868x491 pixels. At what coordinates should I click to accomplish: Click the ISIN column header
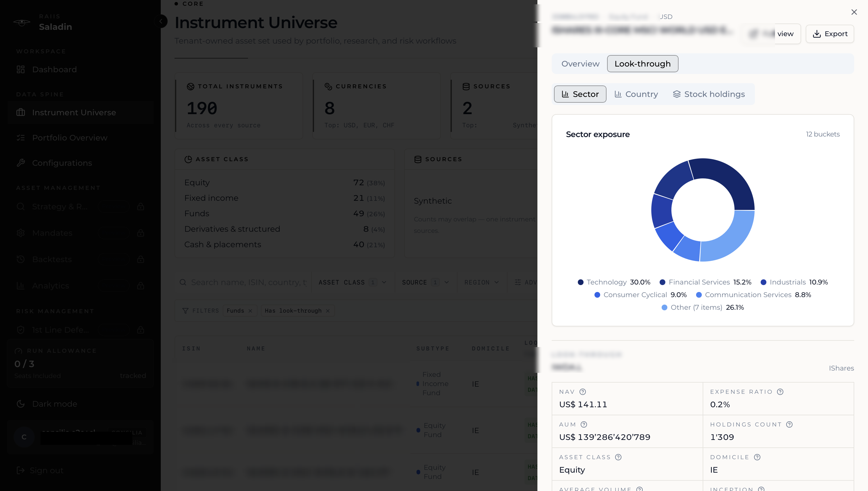[x=191, y=348]
